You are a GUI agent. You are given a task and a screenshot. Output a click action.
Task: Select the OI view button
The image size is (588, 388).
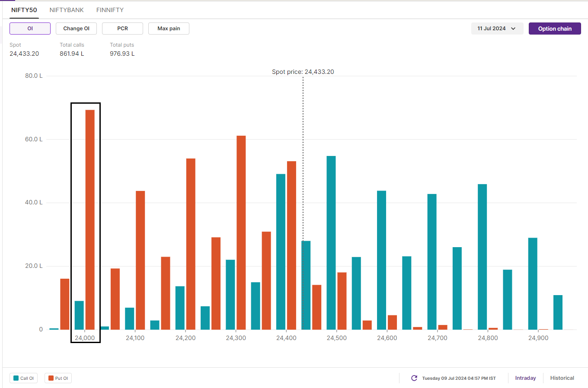click(x=30, y=29)
